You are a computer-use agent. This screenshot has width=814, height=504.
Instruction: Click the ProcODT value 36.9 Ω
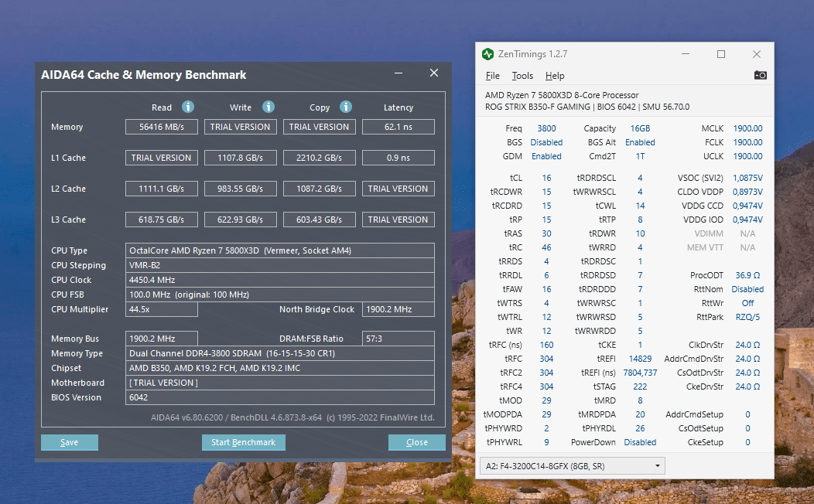tap(747, 275)
